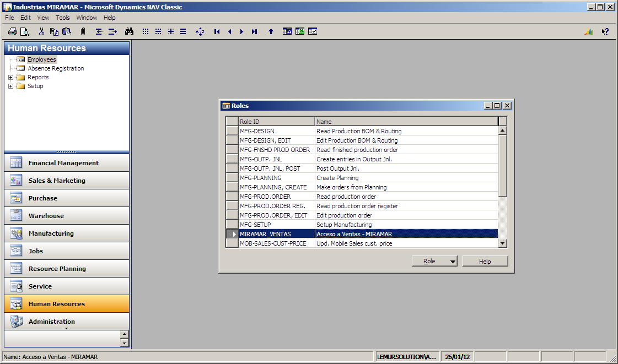This screenshot has width=618, height=364.
Task: Click the context Help pointer icon
Action: pos(605,31)
